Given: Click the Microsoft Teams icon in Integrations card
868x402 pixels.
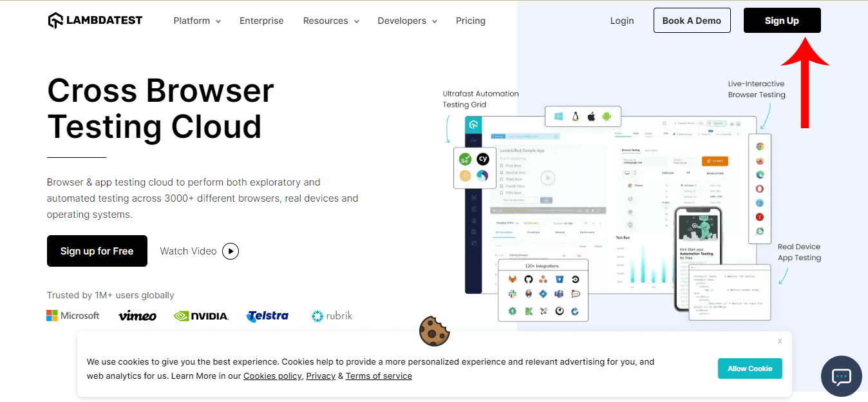Looking at the screenshot, I should (560, 294).
